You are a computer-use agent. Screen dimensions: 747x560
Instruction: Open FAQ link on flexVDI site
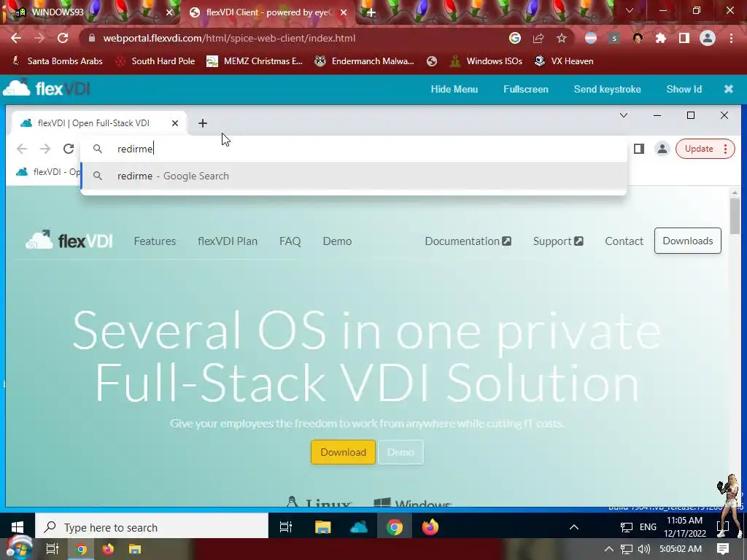click(290, 241)
